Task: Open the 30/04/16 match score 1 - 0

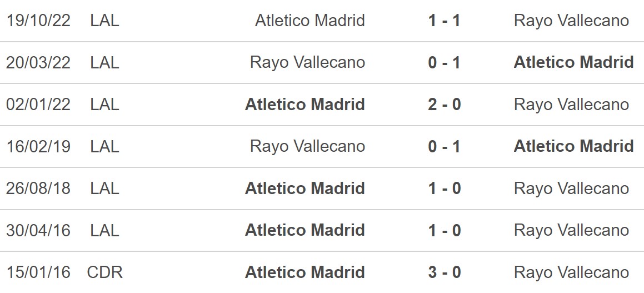Action: [444, 230]
